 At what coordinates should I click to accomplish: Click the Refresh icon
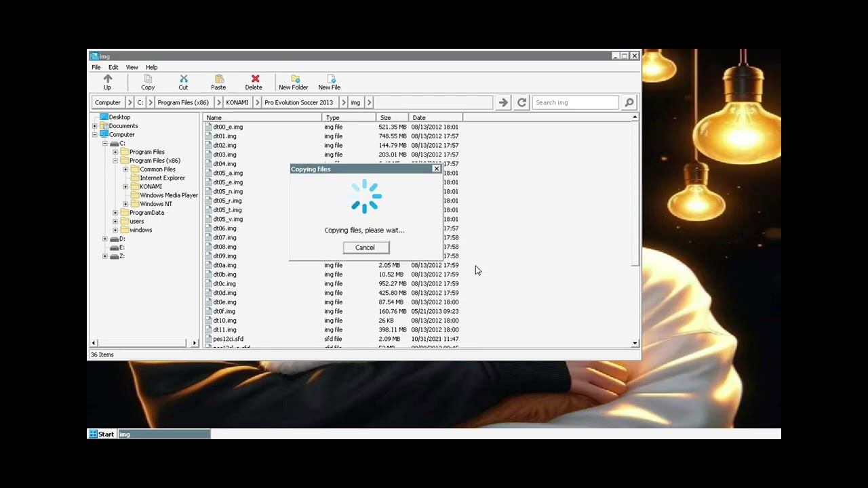pyautogui.click(x=521, y=102)
